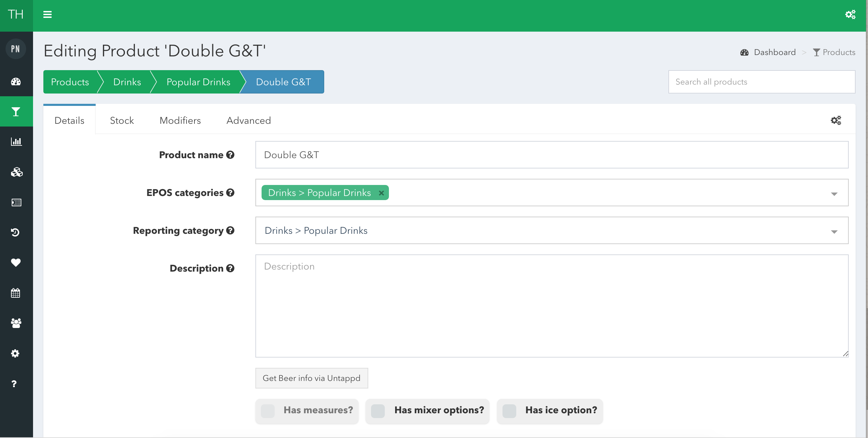Screen dimensions: 868x438
Task: Open top-right settings cogs icon
Action: pos(850,14)
